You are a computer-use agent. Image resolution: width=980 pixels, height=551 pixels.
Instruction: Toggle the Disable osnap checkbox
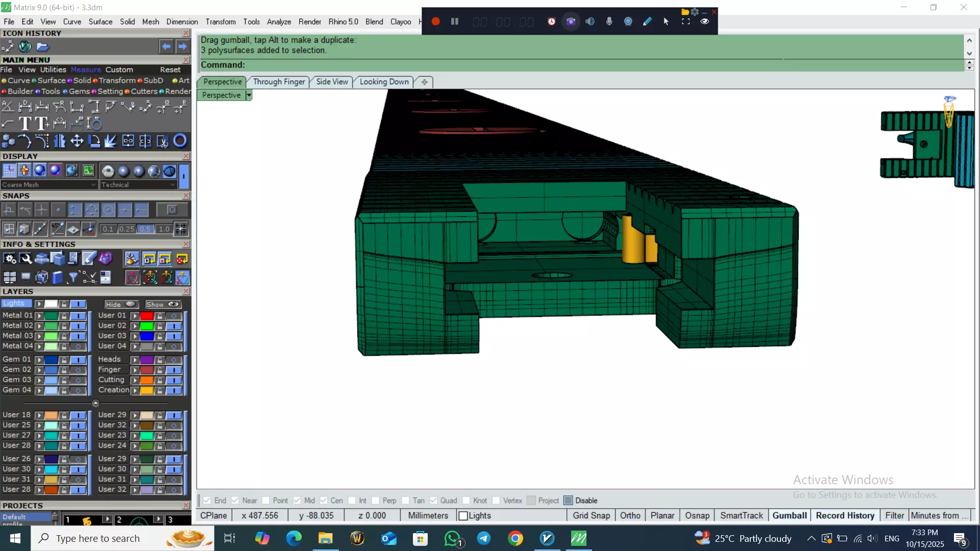(x=568, y=500)
